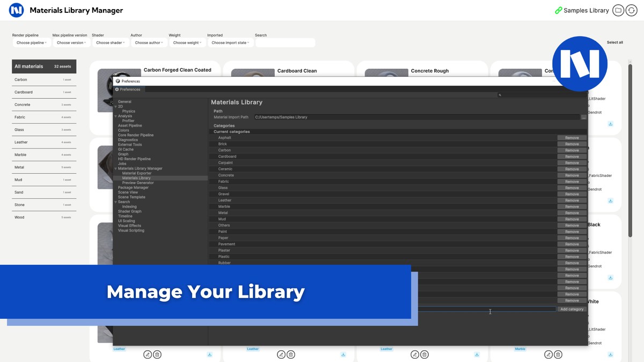Screen dimensions: 644x362
Task: Select General in the Preferences tree
Action: [x=125, y=102]
